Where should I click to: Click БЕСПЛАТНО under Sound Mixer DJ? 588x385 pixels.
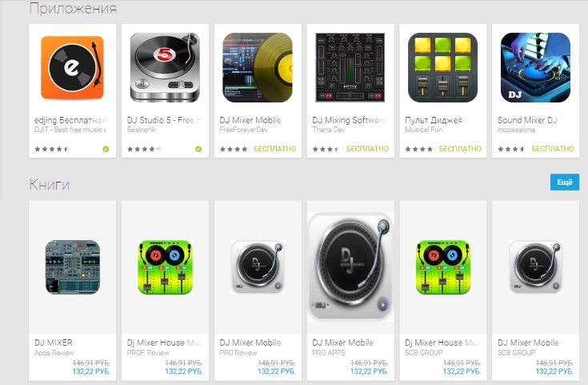tap(553, 149)
